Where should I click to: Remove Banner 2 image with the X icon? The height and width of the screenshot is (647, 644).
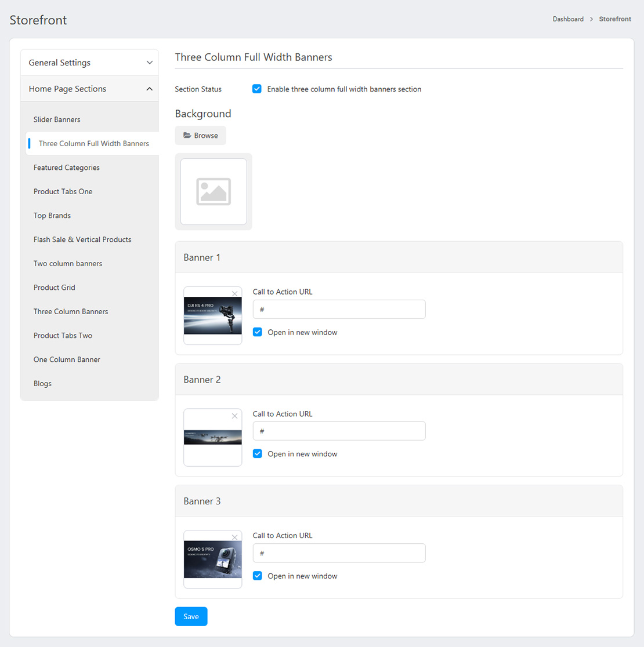tap(234, 416)
